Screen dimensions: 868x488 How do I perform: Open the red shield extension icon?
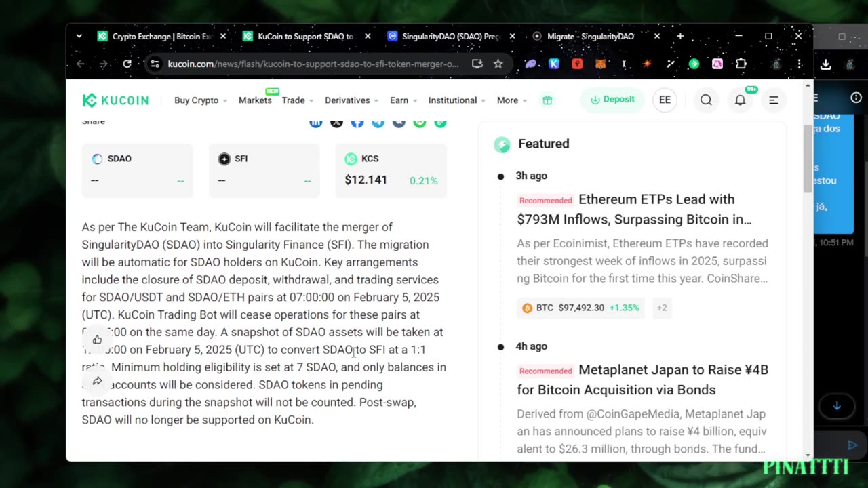(x=577, y=64)
